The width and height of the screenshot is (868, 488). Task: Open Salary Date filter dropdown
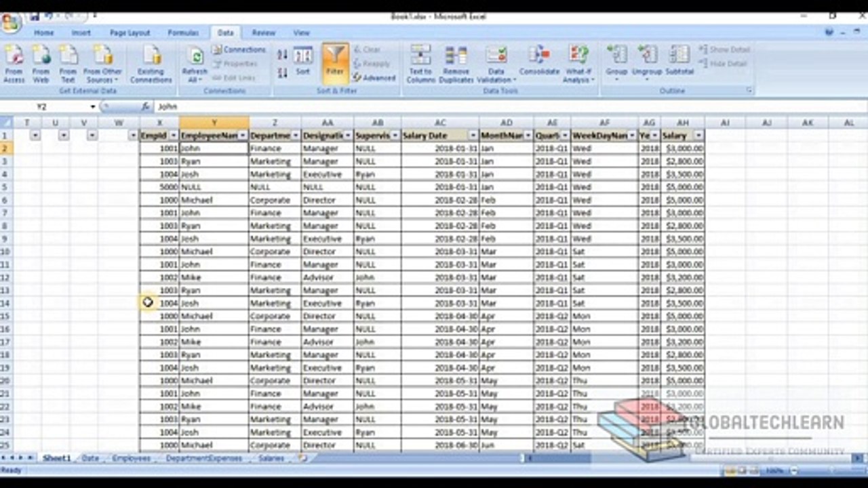(473, 136)
